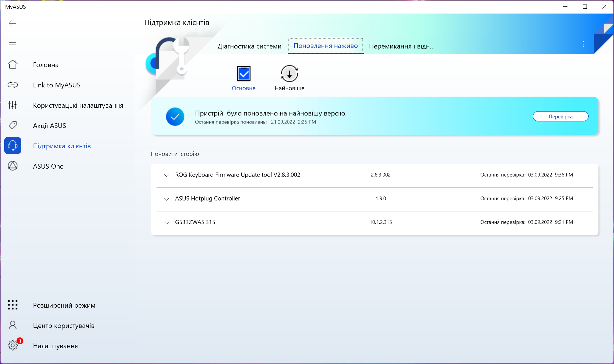Open Налаштування gear icon with badge
Viewport: 614px width, 364px height.
point(13,345)
